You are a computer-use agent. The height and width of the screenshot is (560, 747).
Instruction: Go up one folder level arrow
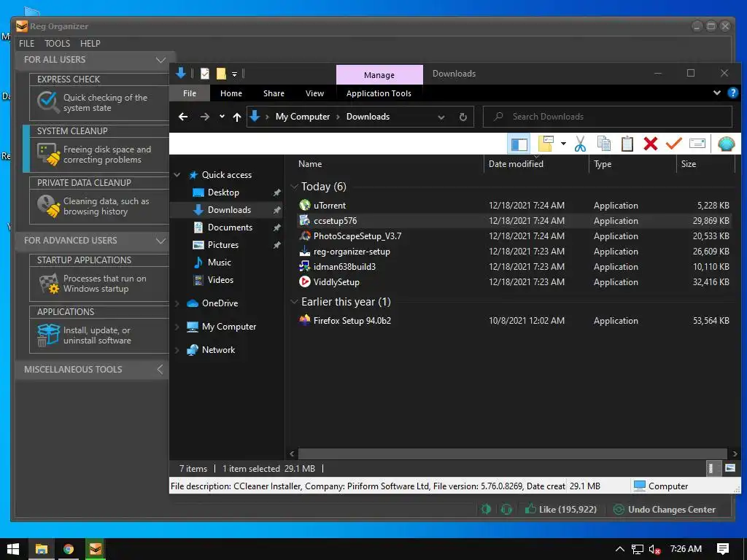[x=237, y=117]
